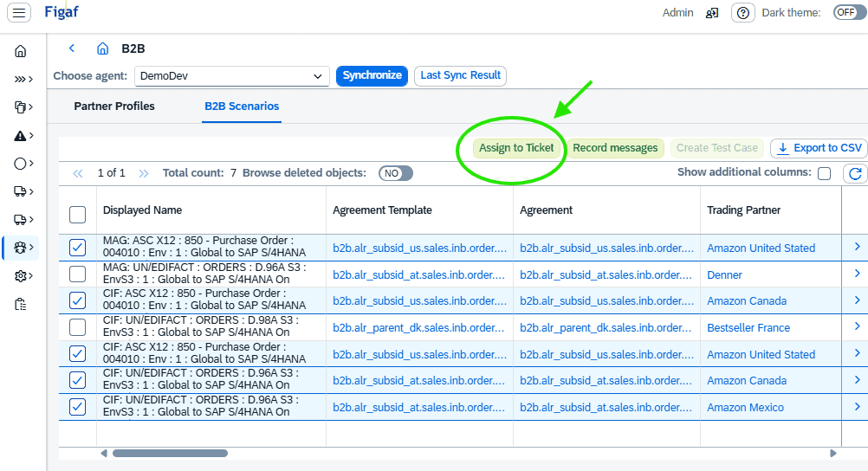Uncheck the Amazon Mexico row checkbox
The height and width of the screenshot is (471, 868).
point(77,407)
